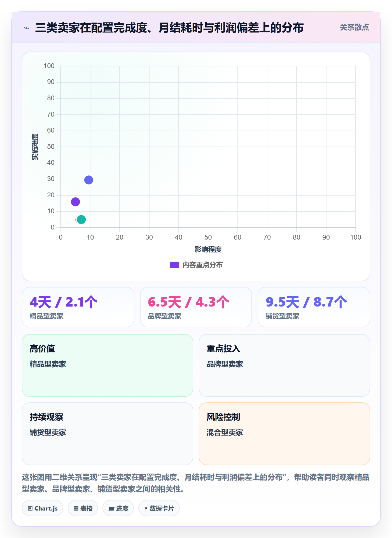Click the 数据卡片 chip diamond icon
This screenshot has height=538, width=392.
(x=146, y=508)
